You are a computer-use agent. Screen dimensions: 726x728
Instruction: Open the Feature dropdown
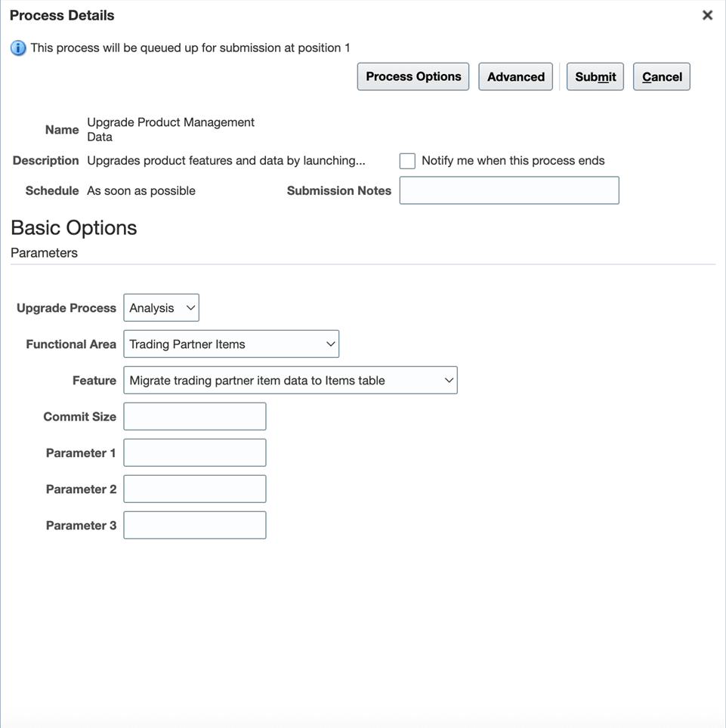pyautogui.click(x=290, y=380)
